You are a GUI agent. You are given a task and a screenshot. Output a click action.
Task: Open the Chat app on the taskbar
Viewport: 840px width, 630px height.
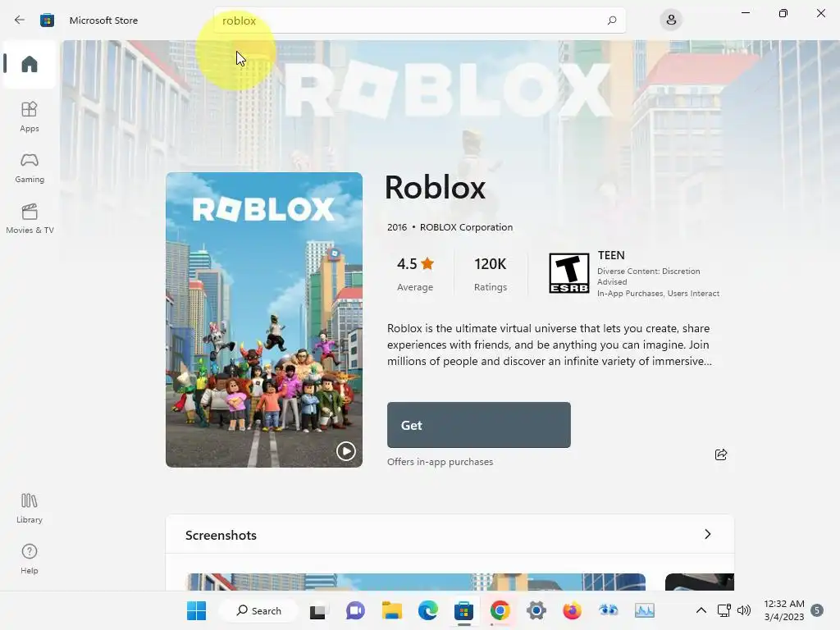(x=355, y=610)
